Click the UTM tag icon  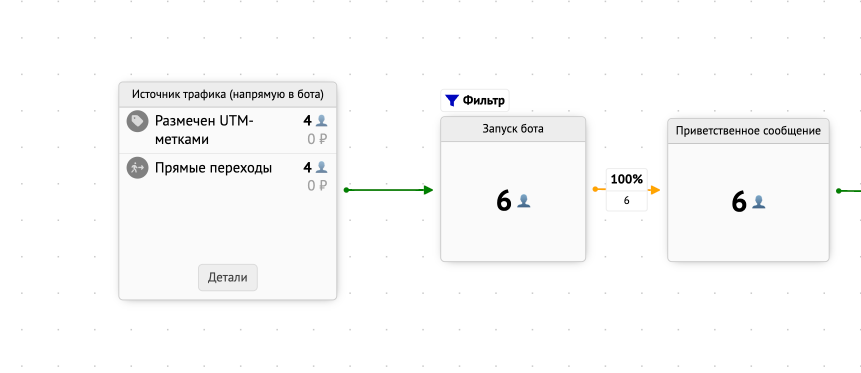coord(137,121)
